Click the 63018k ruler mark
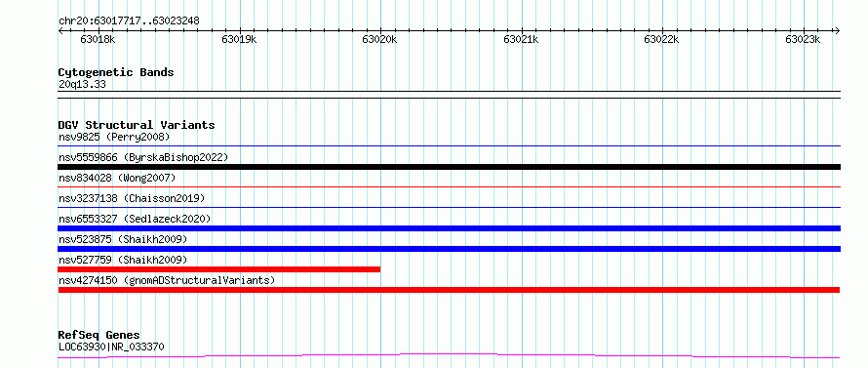 pos(98,39)
